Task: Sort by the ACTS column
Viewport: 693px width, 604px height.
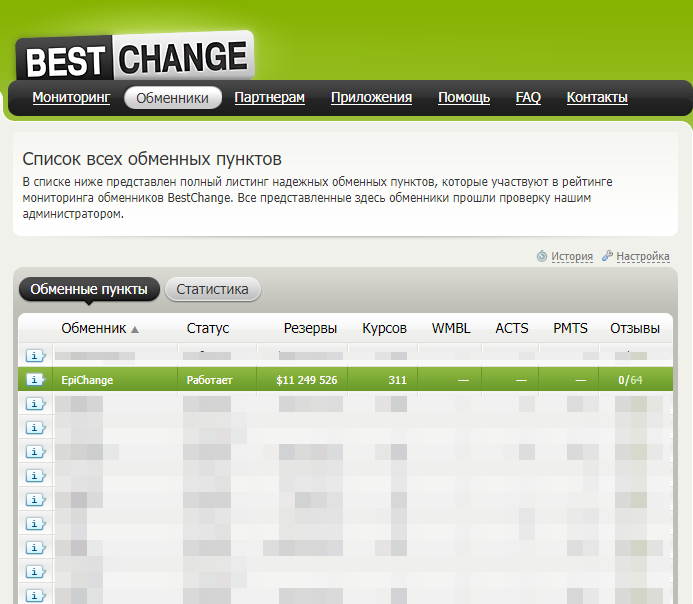Action: click(x=512, y=328)
